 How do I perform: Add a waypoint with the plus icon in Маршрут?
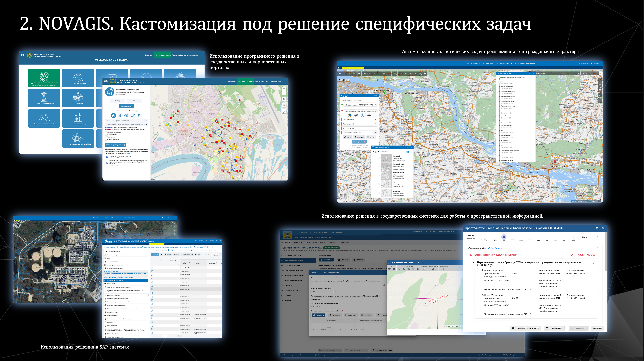(344, 108)
